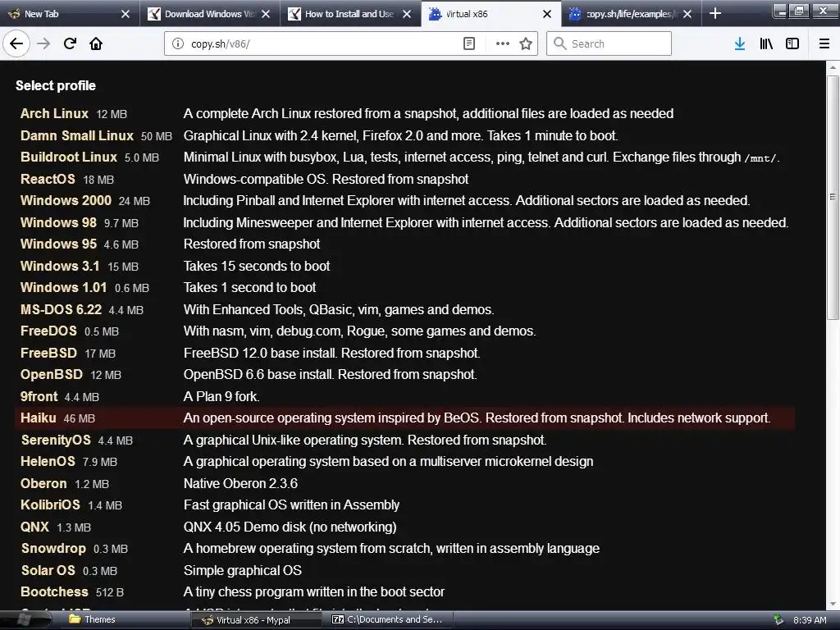Boot the Windows 3.1 profile
This screenshot has width=840, height=630.
[x=60, y=266]
